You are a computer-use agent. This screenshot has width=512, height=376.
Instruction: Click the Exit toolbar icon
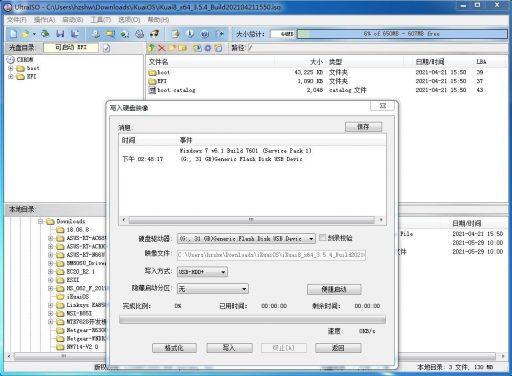[x=220, y=34]
